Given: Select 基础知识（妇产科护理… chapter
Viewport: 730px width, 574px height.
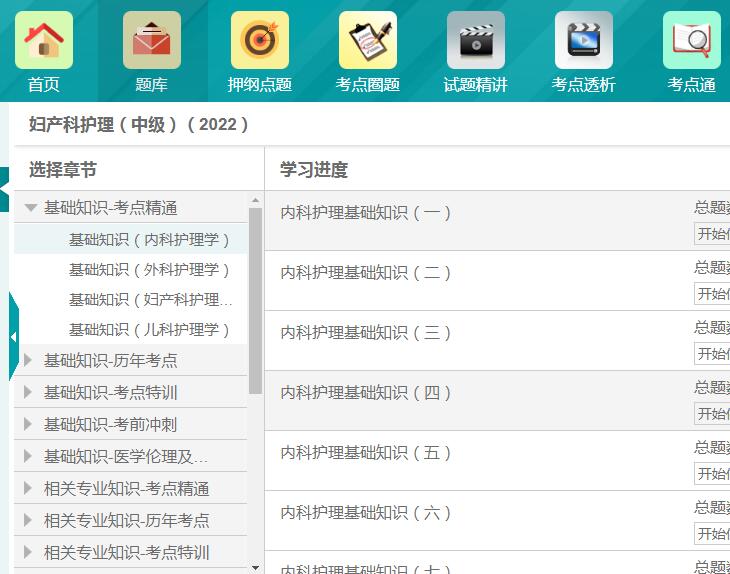Looking at the screenshot, I should pyautogui.click(x=150, y=300).
